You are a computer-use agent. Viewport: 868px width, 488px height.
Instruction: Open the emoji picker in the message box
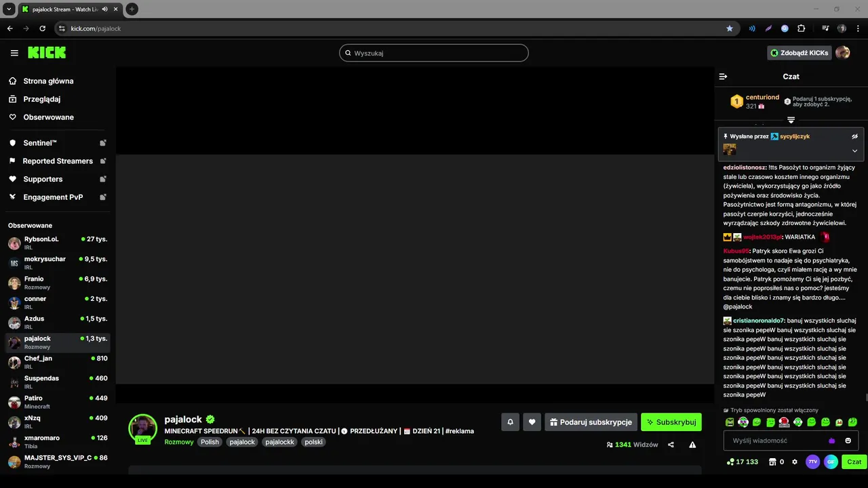tap(848, 441)
